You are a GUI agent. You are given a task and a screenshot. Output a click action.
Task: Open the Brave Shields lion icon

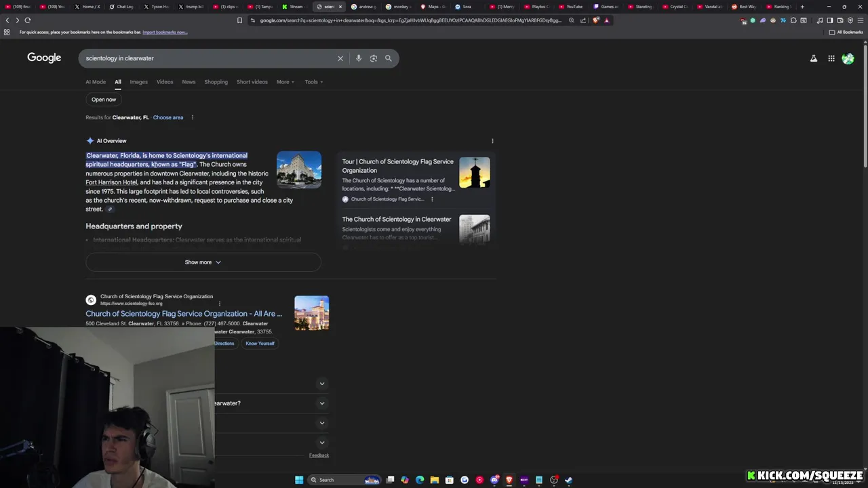pyautogui.click(x=596, y=20)
